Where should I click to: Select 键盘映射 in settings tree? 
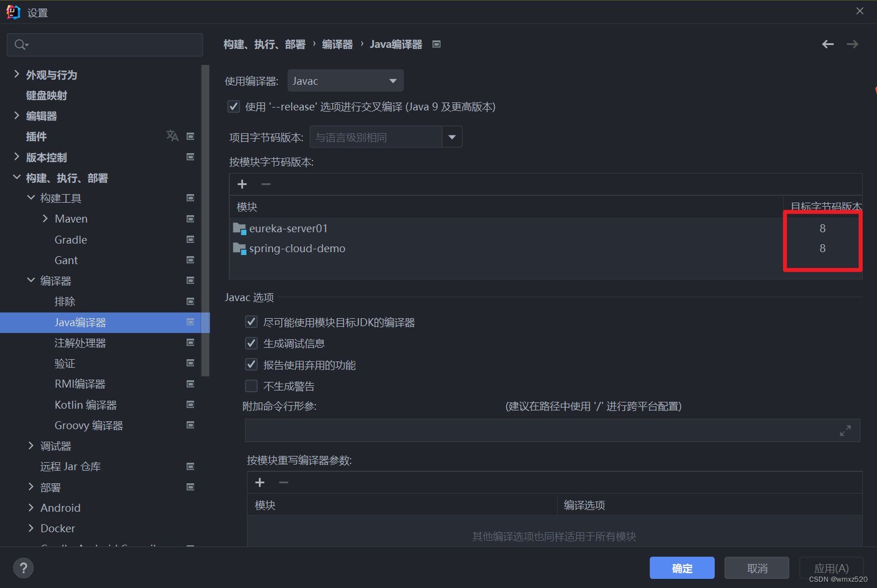coord(47,96)
